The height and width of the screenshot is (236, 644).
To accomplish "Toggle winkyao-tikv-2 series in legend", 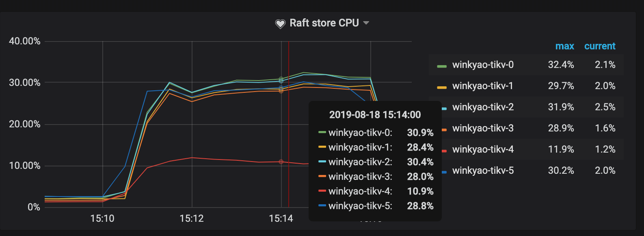I will click(483, 107).
